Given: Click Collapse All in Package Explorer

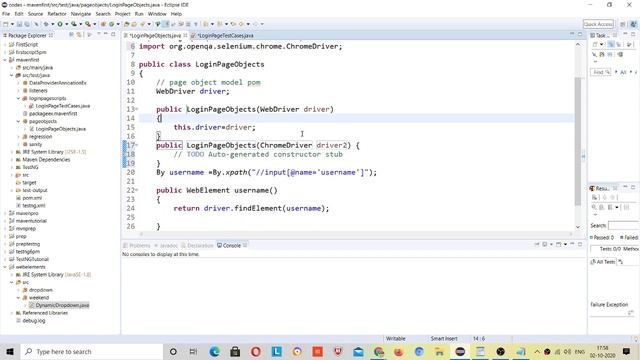Looking at the screenshot, I should [x=71, y=35].
